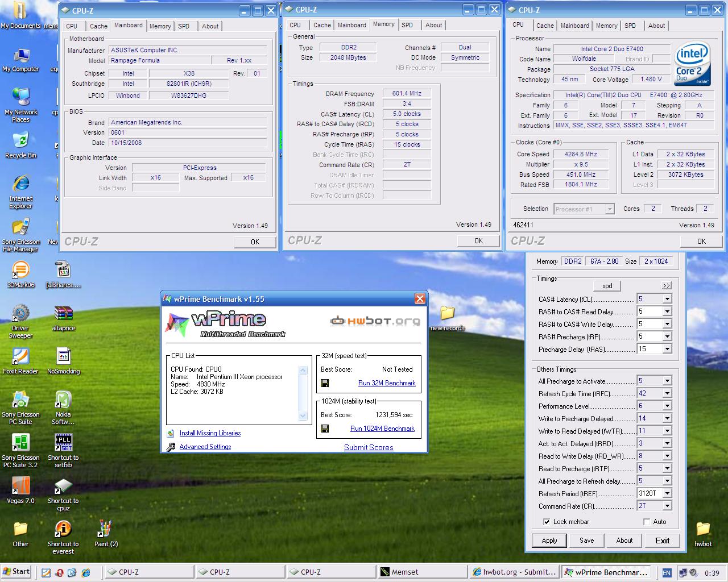Launch 3DMark06 desktop shortcut

pyautogui.click(x=20, y=275)
